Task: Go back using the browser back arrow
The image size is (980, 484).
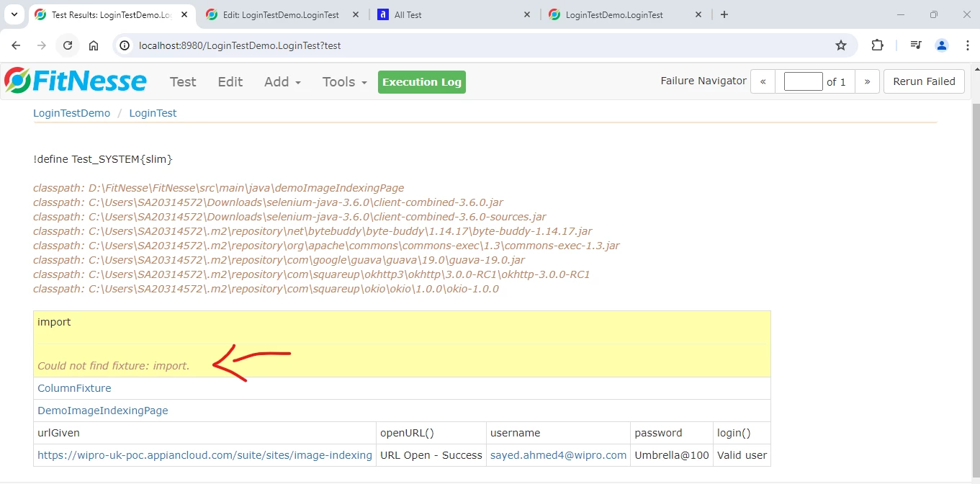Action: tap(16, 45)
